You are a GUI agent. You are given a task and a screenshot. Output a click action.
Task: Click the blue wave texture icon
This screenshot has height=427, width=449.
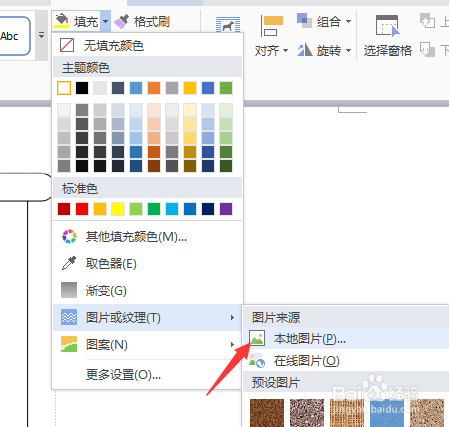69,317
